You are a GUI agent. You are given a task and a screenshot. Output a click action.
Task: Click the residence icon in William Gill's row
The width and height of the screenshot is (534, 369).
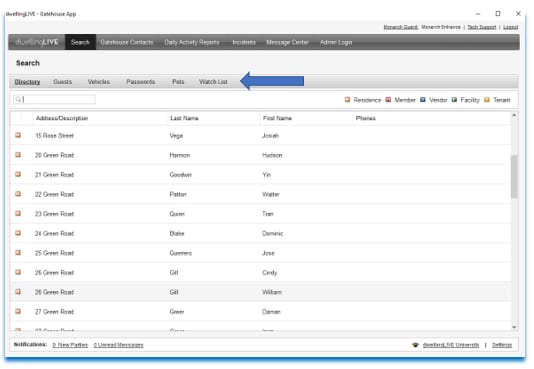click(18, 292)
